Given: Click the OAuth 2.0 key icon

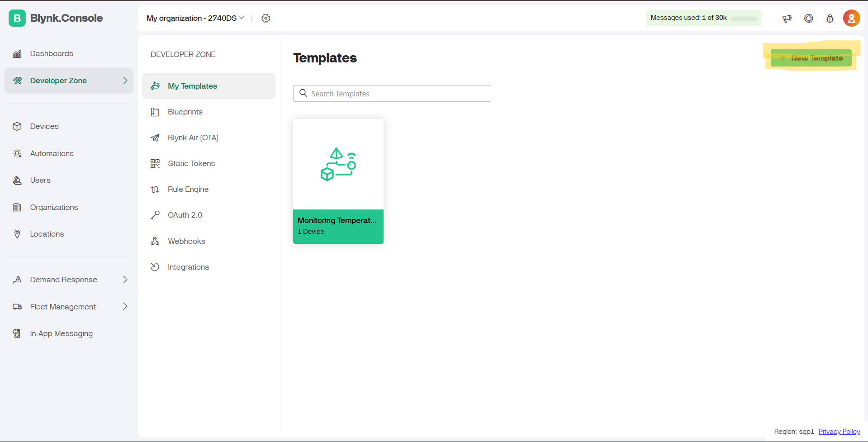Looking at the screenshot, I should (x=155, y=215).
